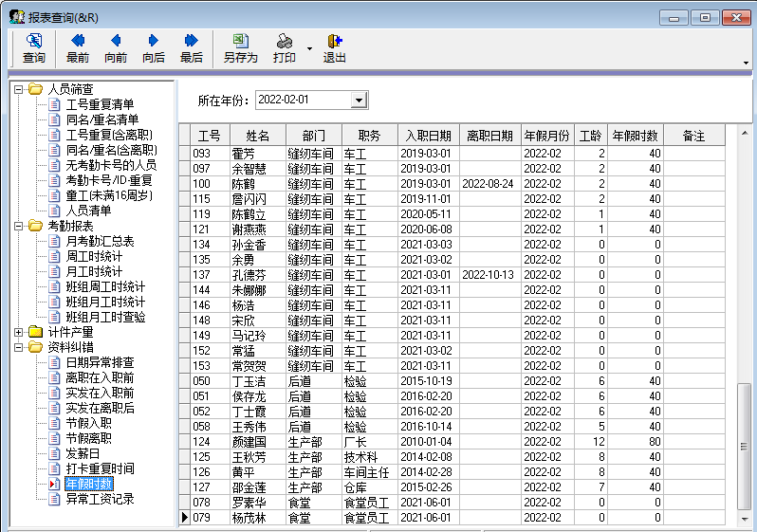The height and width of the screenshot is (532, 757).
Task: Select the highlighted 年假时数 report
Action: tap(89, 484)
